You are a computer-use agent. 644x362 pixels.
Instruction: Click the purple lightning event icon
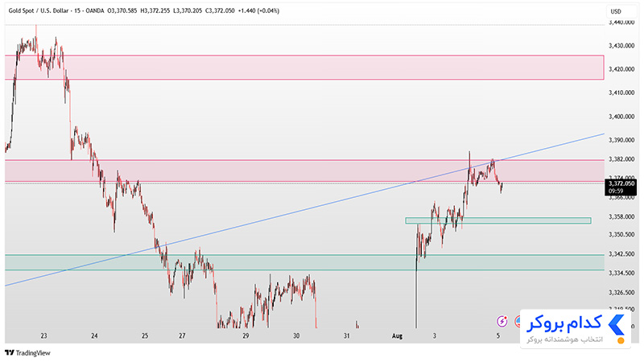(x=502, y=320)
